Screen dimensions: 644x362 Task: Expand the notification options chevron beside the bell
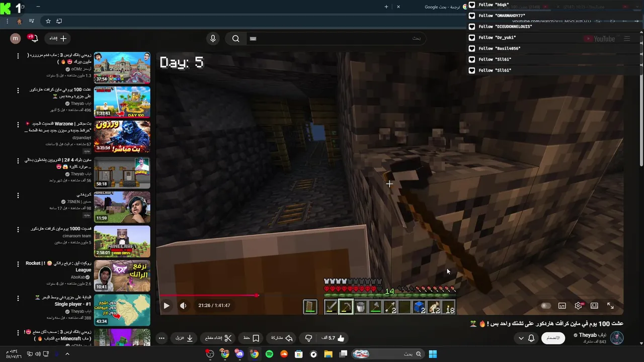tap(521, 338)
